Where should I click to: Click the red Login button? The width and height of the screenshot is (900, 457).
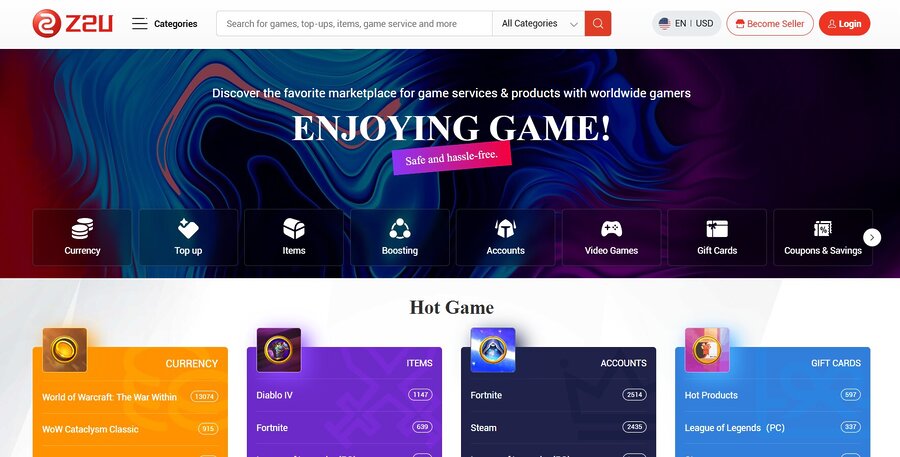(x=844, y=24)
